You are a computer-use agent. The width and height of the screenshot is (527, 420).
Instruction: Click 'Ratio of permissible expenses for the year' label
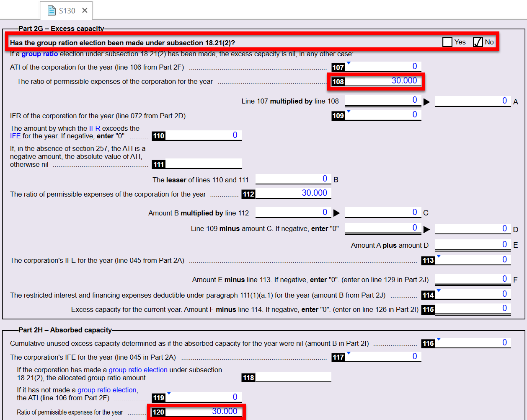(70, 412)
